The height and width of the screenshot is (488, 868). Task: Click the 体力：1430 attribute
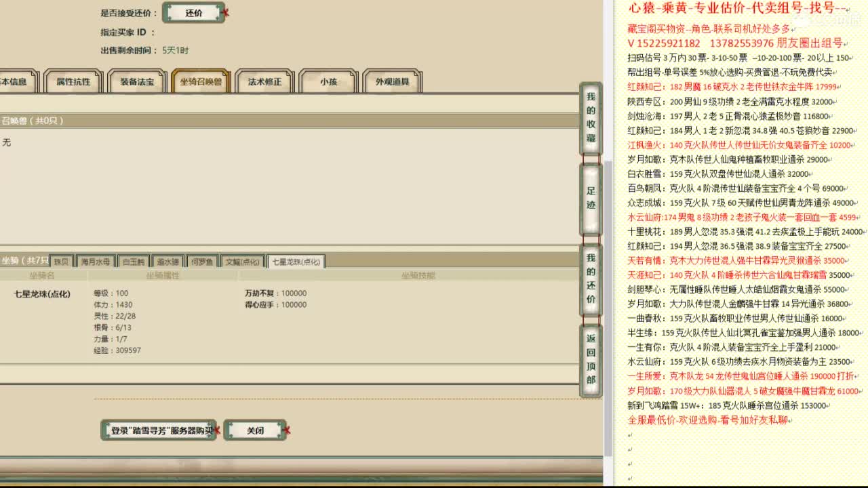coord(113,305)
